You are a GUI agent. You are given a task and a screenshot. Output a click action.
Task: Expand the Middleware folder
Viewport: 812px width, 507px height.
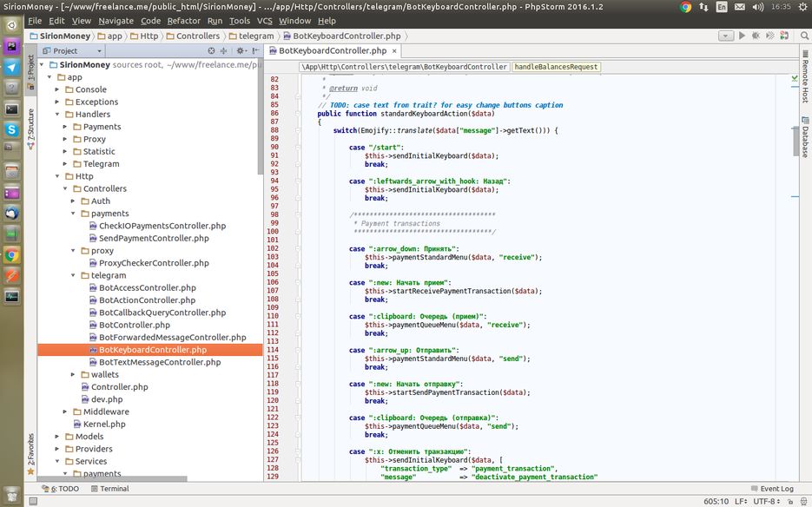click(x=64, y=412)
